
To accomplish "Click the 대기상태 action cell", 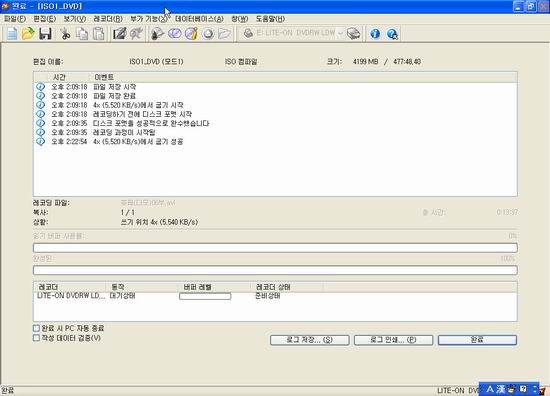I will point(122,296).
